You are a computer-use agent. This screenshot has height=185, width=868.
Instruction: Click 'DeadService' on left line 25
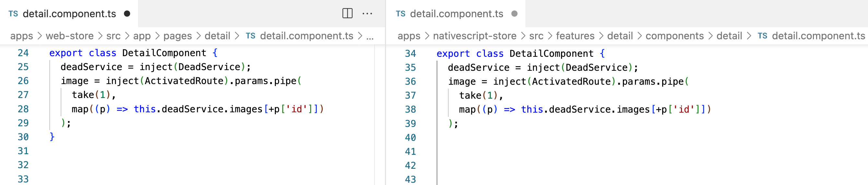209,67
